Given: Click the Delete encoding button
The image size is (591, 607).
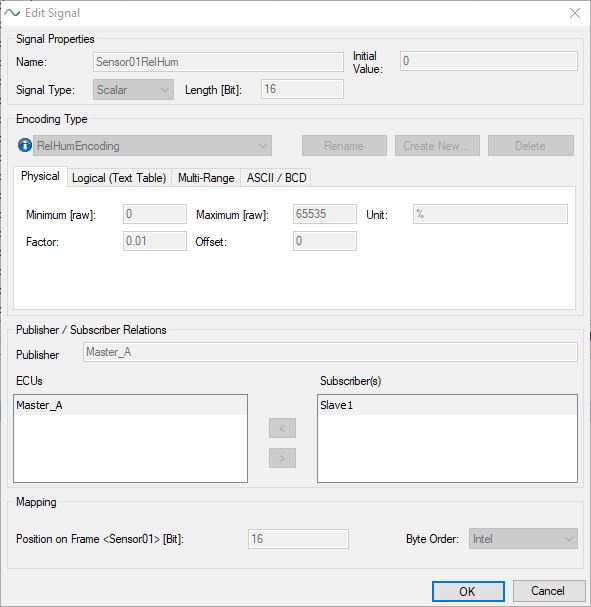Looking at the screenshot, I should pyautogui.click(x=531, y=146).
